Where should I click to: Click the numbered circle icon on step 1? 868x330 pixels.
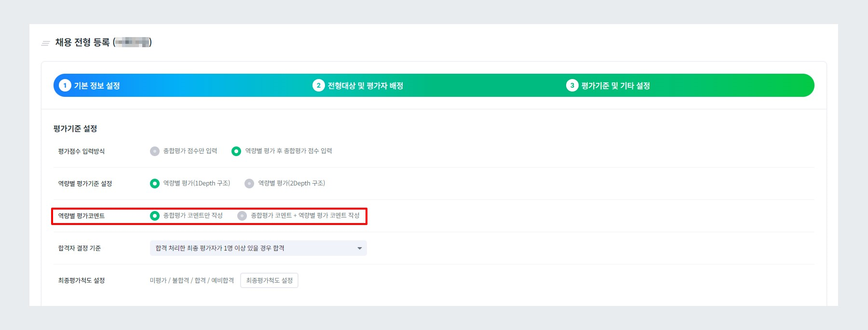(x=65, y=85)
